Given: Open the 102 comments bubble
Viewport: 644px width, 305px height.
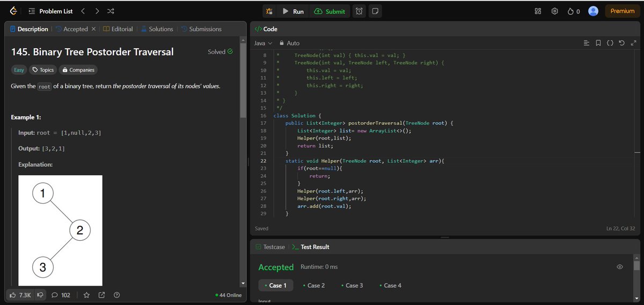Looking at the screenshot, I should 61,295.
